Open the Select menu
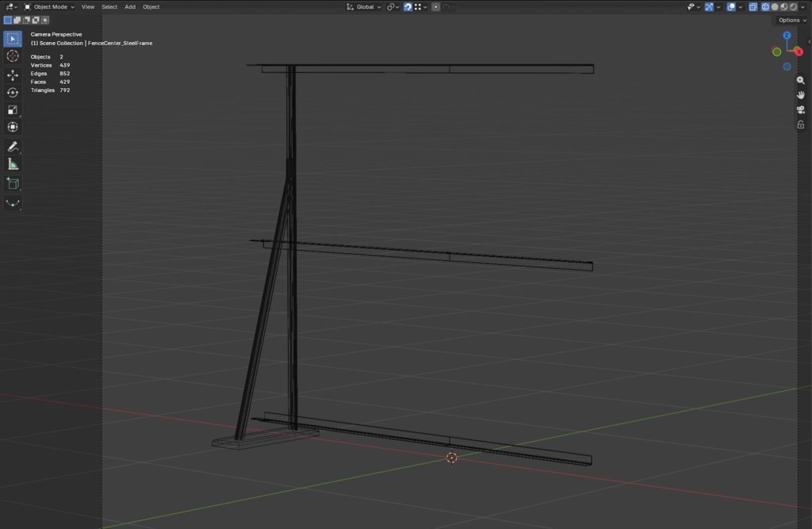 109,6
